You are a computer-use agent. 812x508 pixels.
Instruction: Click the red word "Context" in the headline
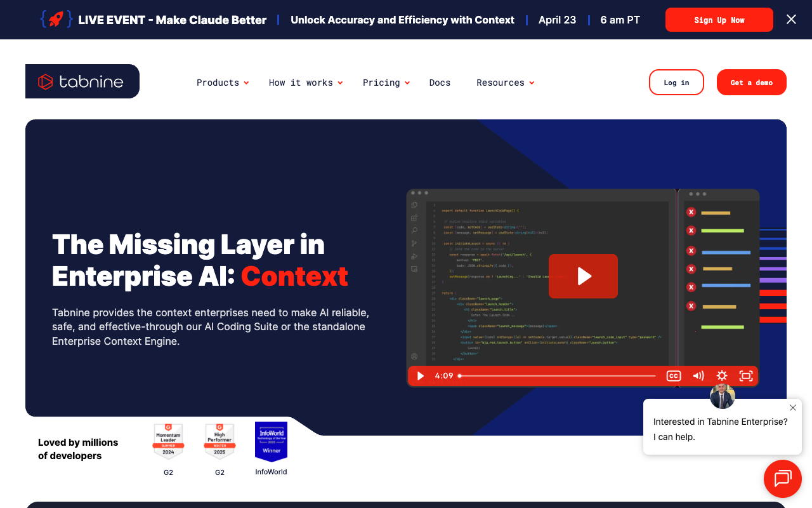point(294,276)
